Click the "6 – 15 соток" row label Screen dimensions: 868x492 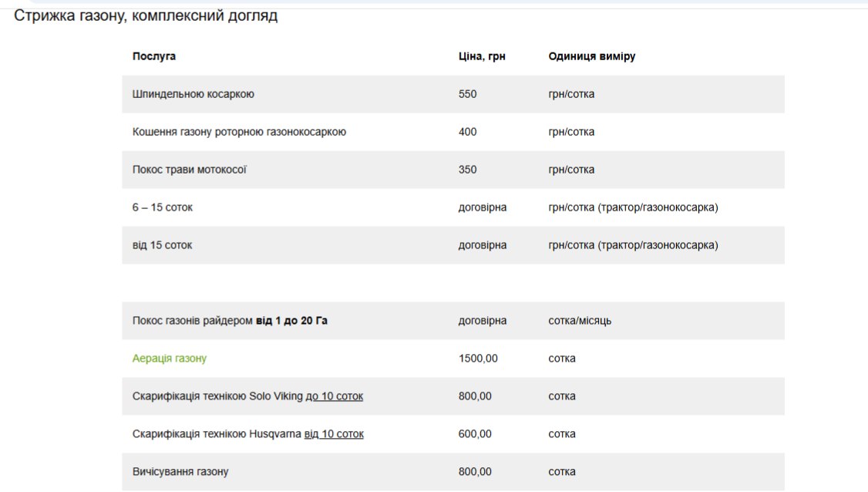(x=163, y=207)
